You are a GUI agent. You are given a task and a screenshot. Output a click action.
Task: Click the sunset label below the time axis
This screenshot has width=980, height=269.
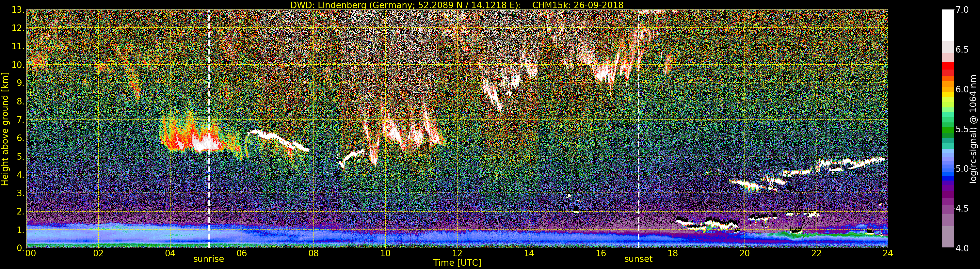coord(638,259)
